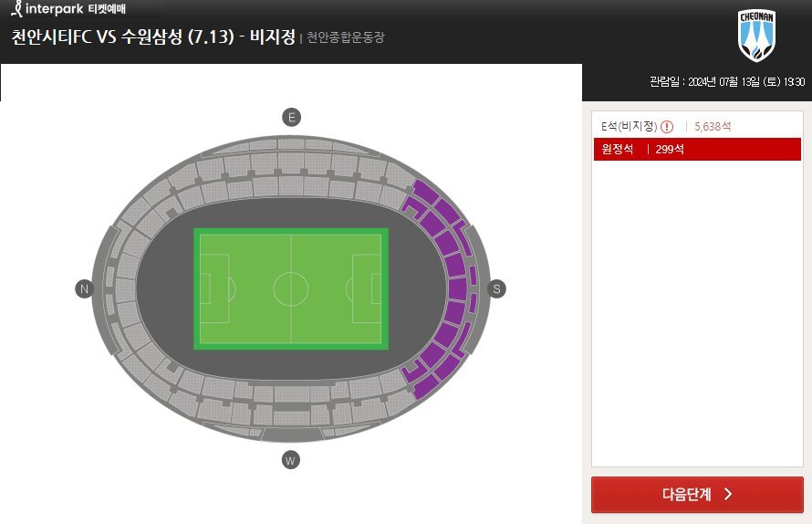
Task: Select the top purple away seat block
Action: pos(423,189)
